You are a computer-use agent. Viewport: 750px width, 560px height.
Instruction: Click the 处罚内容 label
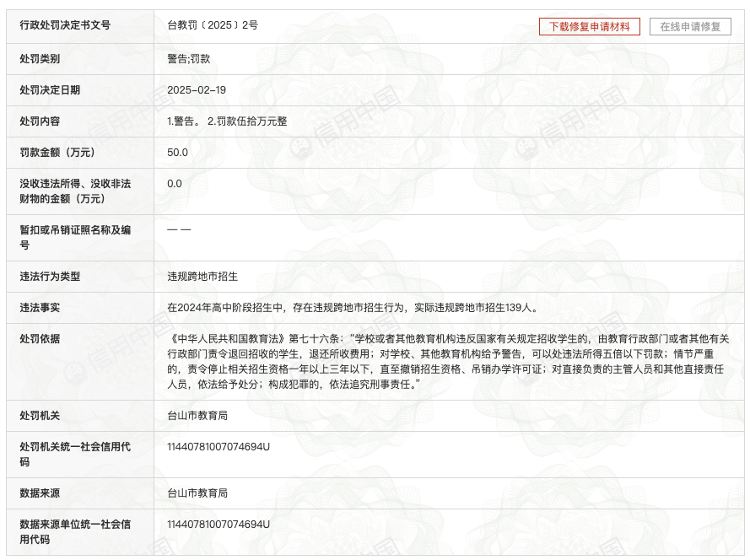pos(40,121)
